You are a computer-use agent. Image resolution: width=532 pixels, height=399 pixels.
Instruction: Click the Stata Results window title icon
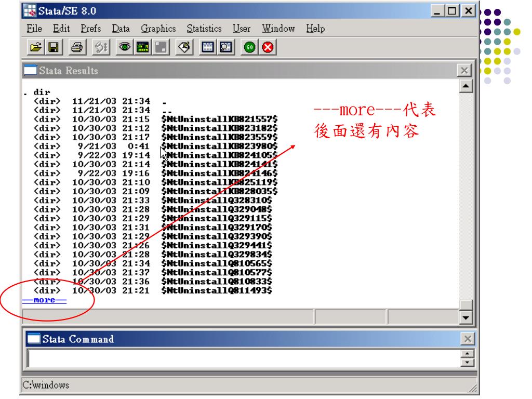pos(30,70)
